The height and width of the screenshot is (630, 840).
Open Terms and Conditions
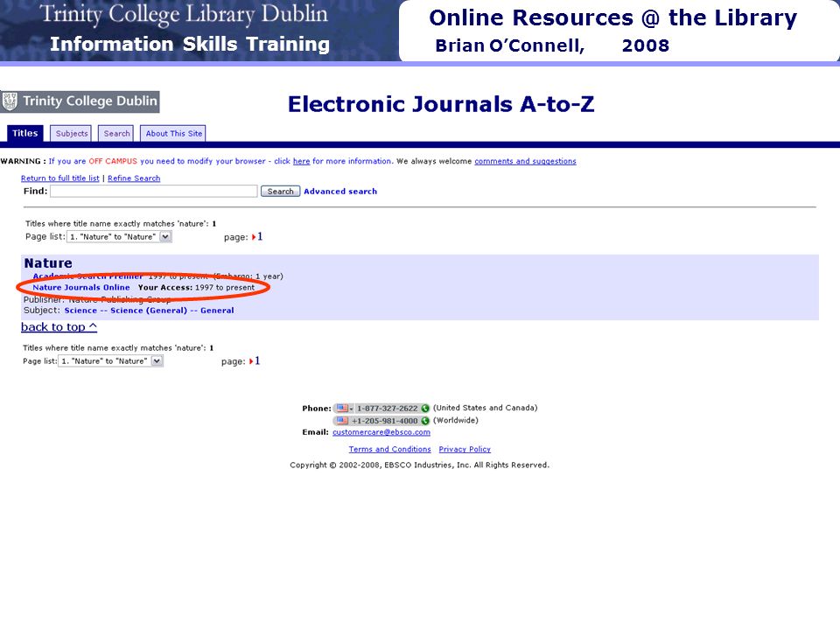pos(390,450)
